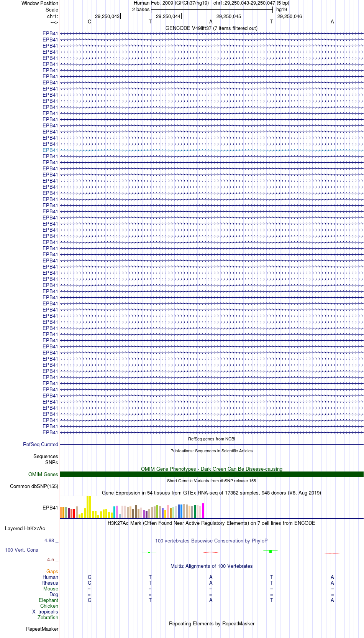
Task: Click the dark green OMIM gene bar
Action: coord(212,475)
